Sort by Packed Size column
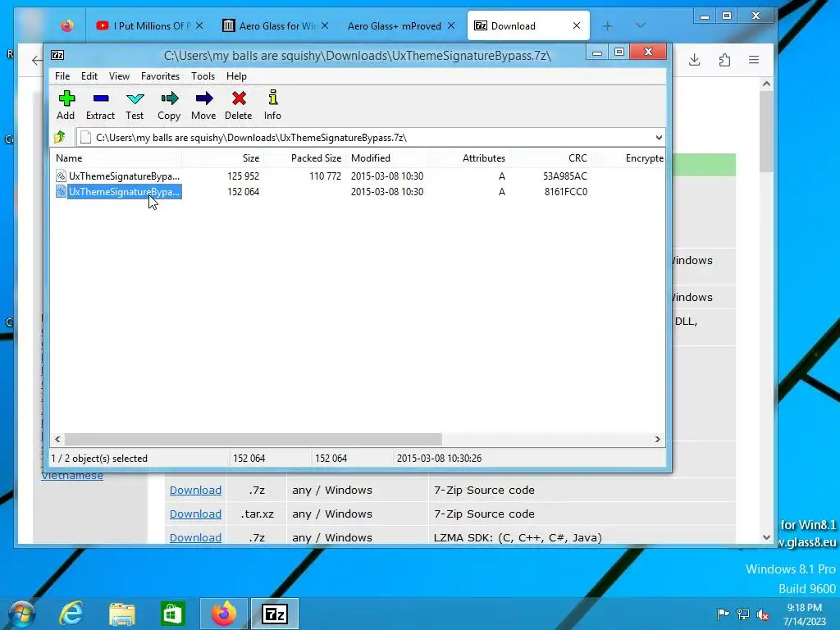This screenshot has width=840, height=630. coord(305,158)
